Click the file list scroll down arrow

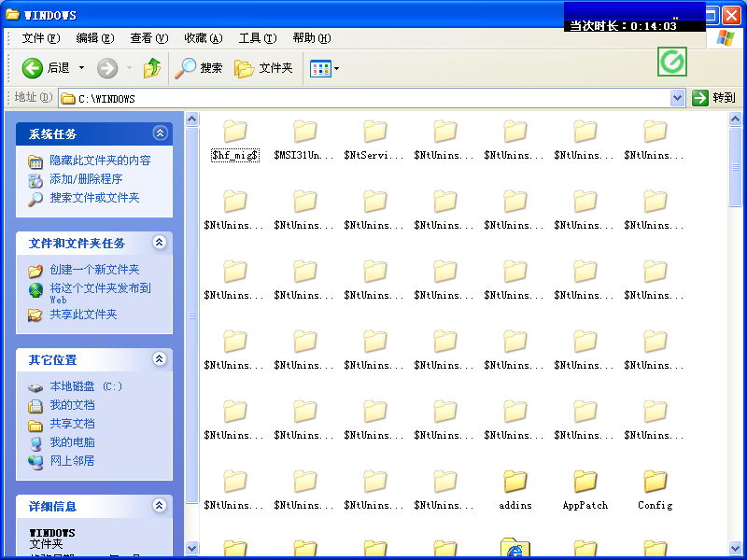click(736, 548)
